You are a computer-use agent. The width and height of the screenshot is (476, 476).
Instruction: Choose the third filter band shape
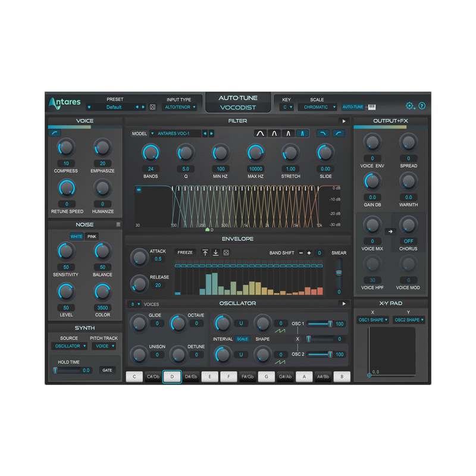coord(288,133)
